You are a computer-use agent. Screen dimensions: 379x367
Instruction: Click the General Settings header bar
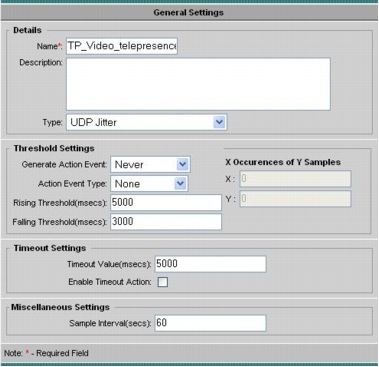pos(189,13)
